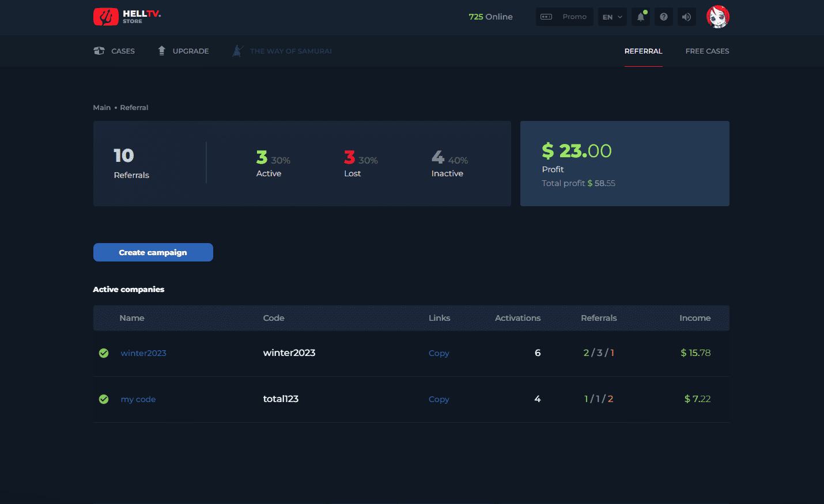Open the my code campaign link

(x=138, y=399)
